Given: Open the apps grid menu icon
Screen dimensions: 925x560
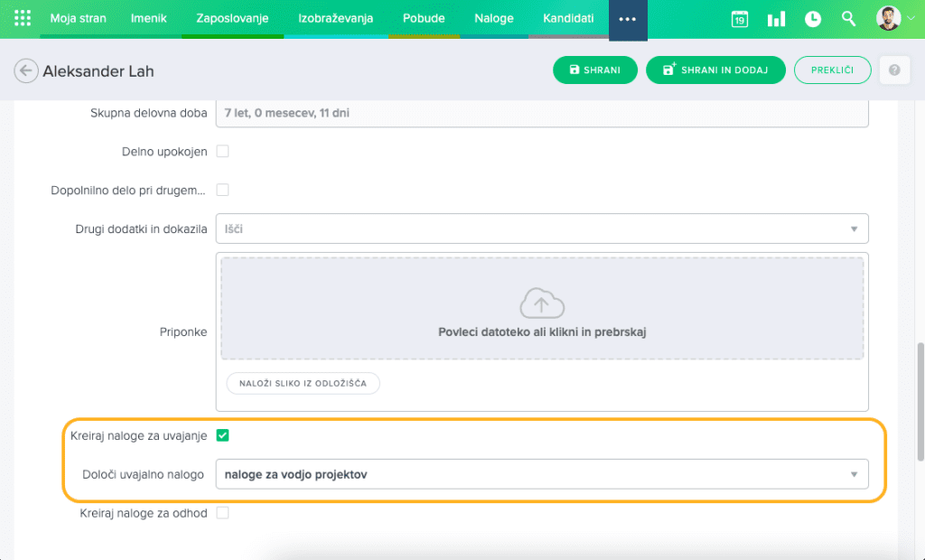Looking at the screenshot, I should click(23, 18).
